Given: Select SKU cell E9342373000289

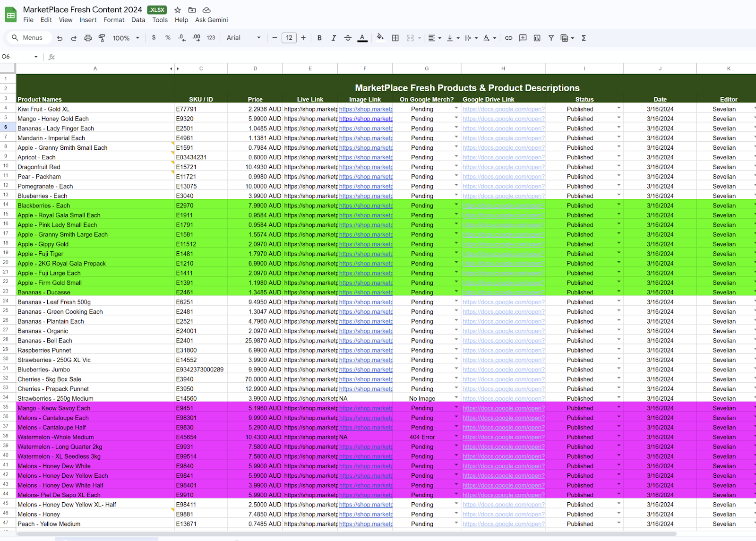Looking at the screenshot, I should click(x=200, y=370).
